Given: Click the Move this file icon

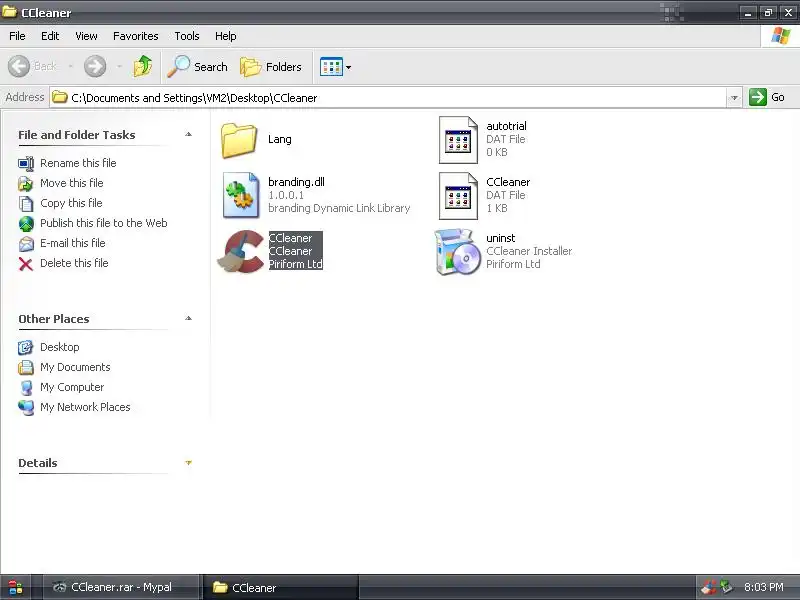Looking at the screenshot, I should tap(26, 183).
